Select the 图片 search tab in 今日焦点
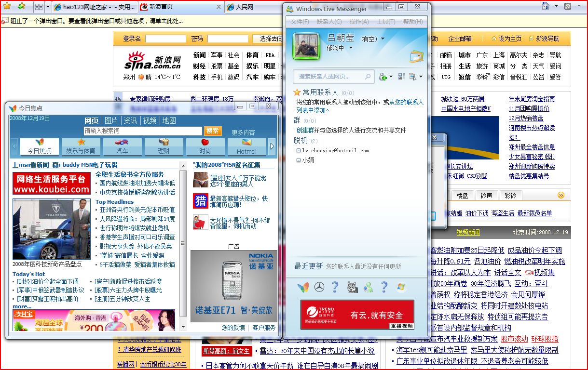 (x=111, y=120)
